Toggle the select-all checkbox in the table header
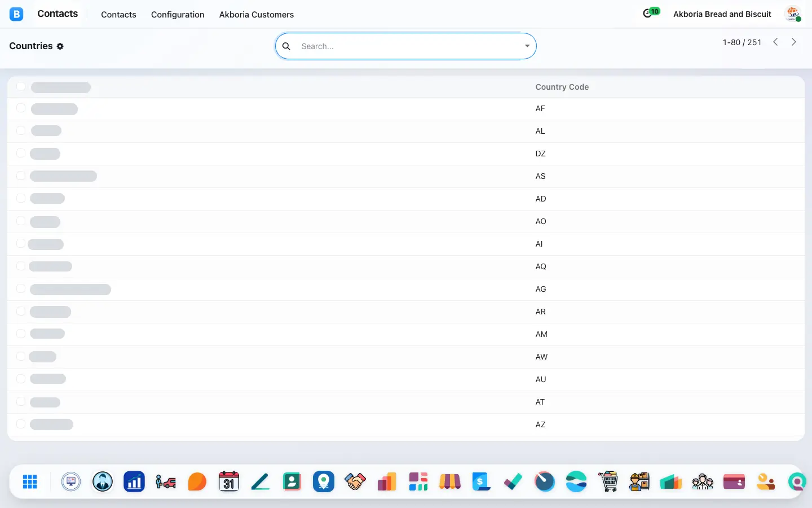Image resolution: width=812 pixels, height=508 pixels. pyautogui.click(x=21, y=86)
